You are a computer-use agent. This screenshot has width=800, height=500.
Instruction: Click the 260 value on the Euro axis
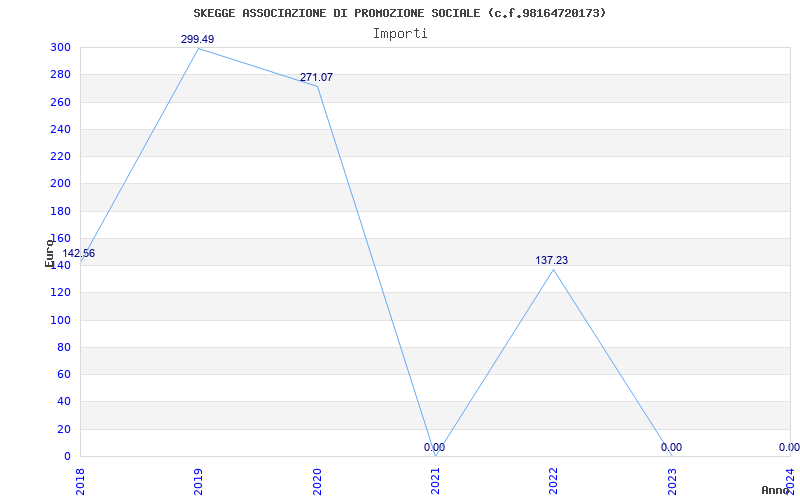pyautogui.click(x=60, y=102)
